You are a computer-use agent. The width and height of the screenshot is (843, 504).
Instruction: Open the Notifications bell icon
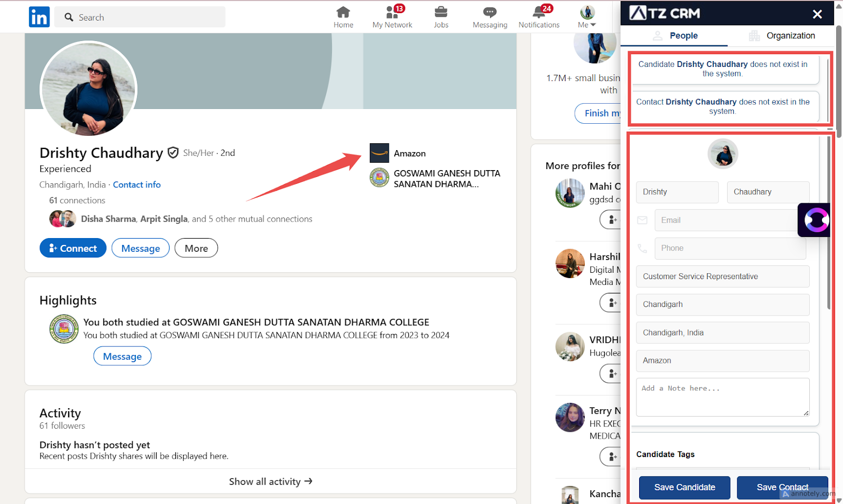pyautogui.click(x=539, y=17)
